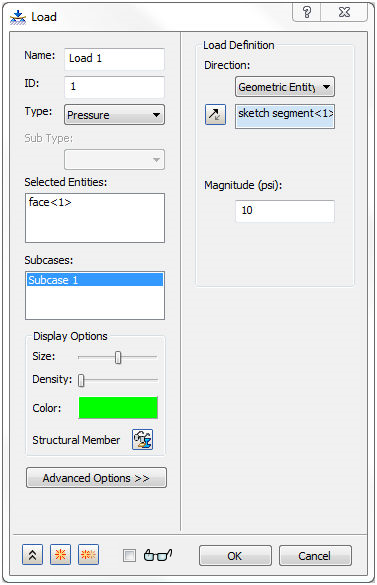Image resolution: width=377 pixels, height=585 pixels.
Task: Open the disabled Sub Type dropdown
Action: [x=115, y=160]
